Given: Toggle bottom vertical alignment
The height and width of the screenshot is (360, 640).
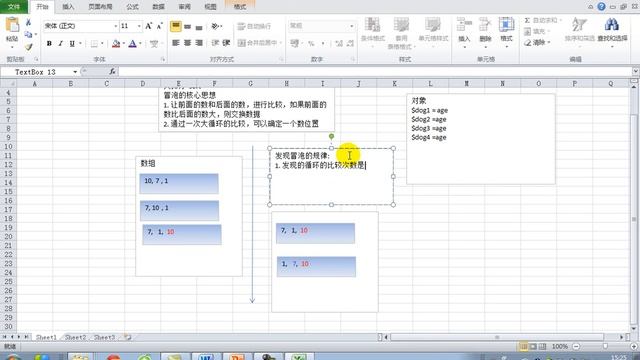Looking at the screenshot, I should (x=199, y=27).
